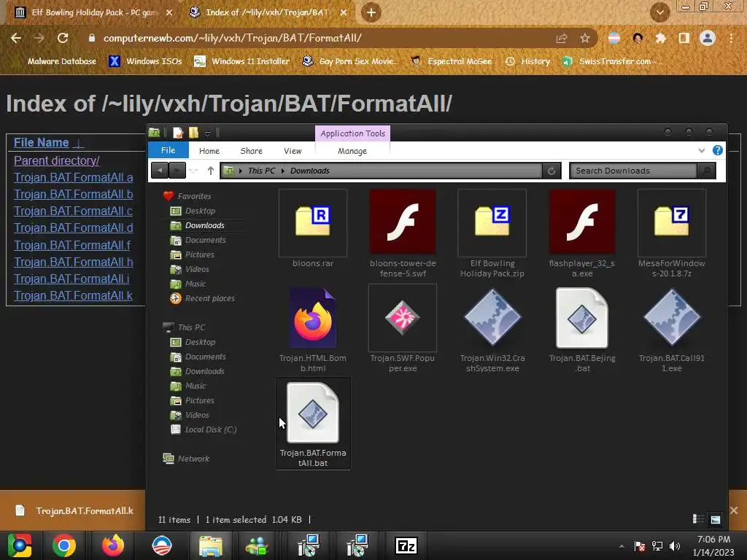747x560 pixels.
Task: Open Share ribbon tab
Action: 252,150
